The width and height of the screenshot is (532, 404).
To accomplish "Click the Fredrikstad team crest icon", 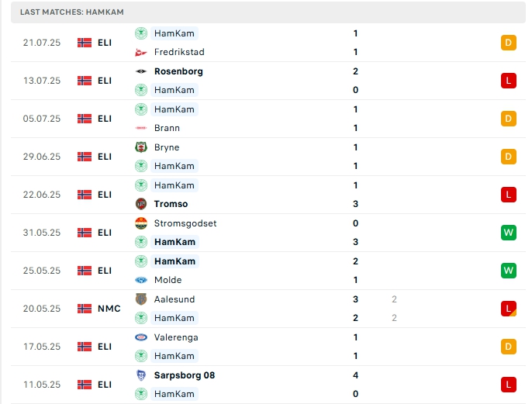I will (x=141, y=52).
